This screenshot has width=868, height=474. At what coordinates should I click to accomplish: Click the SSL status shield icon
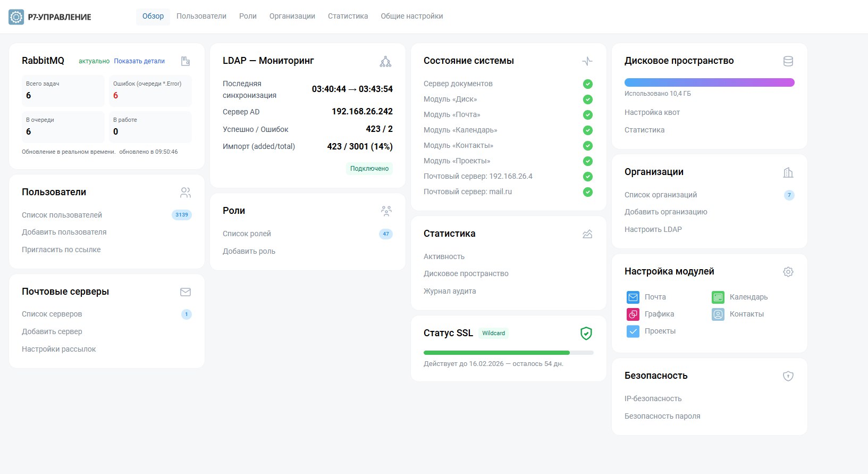click(586, 334)
